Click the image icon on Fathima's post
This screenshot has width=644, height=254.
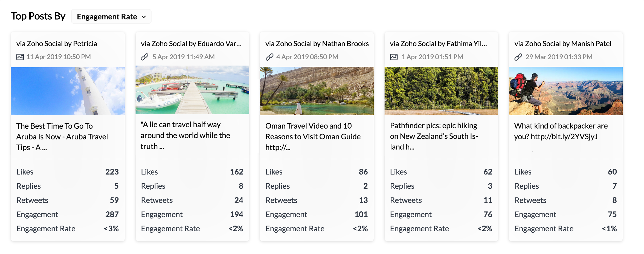(394, 57)
